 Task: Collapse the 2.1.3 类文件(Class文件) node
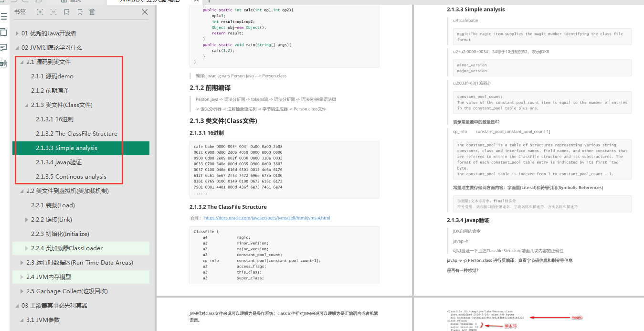[27, 105]
